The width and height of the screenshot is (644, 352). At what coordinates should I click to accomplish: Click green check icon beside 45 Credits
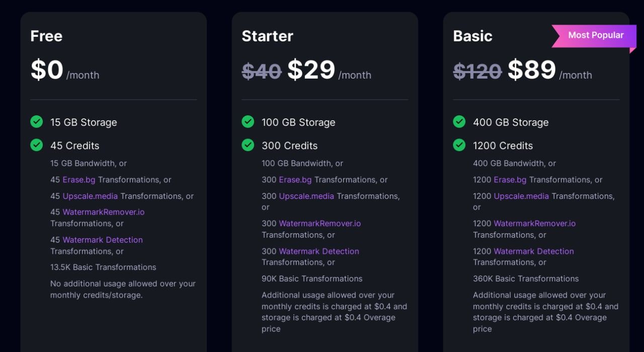36,145
